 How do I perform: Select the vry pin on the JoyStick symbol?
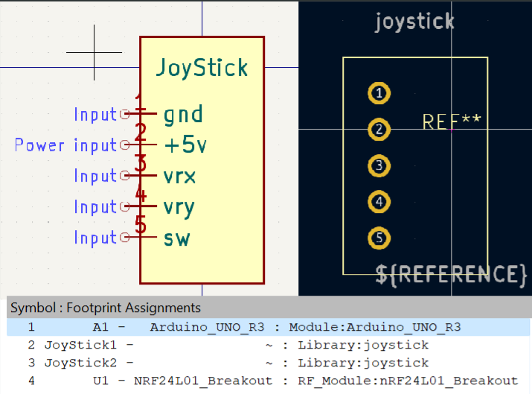pyautogui.click(x=139, y=206)
